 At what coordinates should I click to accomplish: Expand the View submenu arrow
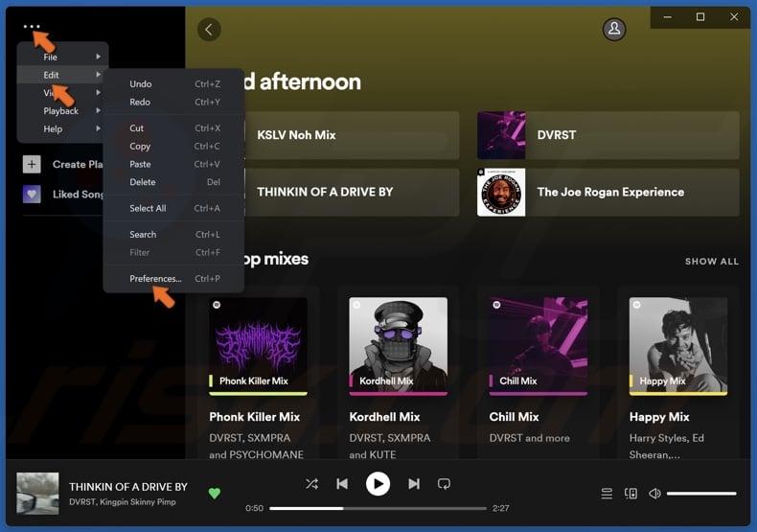(98, 92)
